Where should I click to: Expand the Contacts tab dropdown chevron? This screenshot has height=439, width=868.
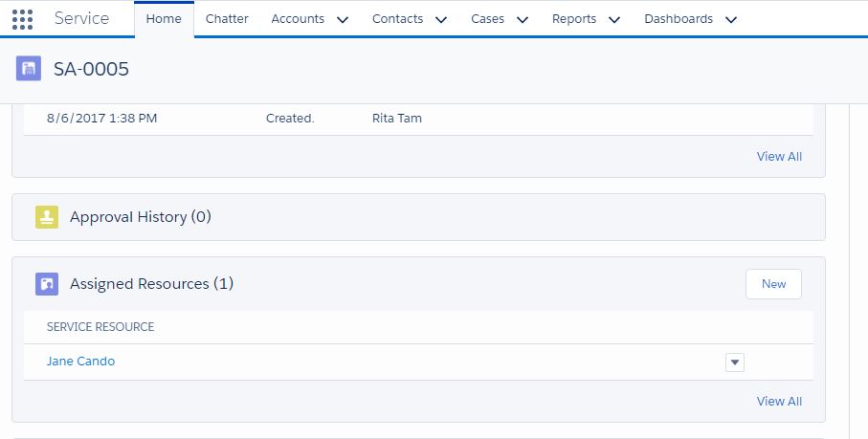pos(440,19)
